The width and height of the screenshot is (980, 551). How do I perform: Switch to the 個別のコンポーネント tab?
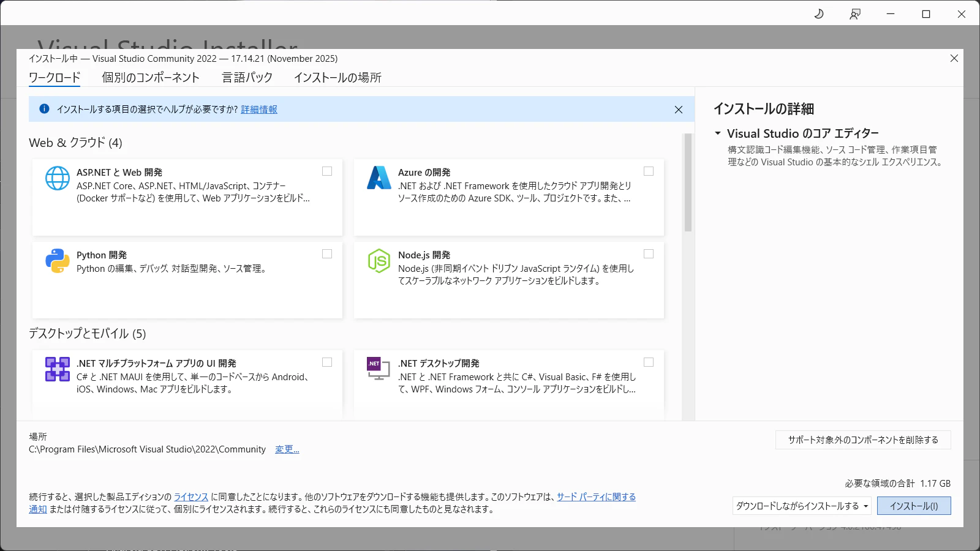point(151,78)
